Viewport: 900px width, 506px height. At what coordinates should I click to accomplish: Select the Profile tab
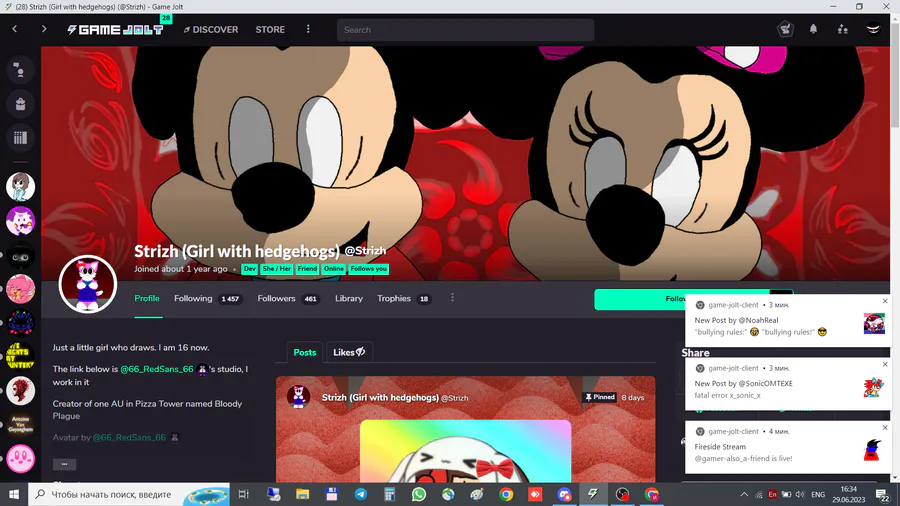click(x=147, y=298)
